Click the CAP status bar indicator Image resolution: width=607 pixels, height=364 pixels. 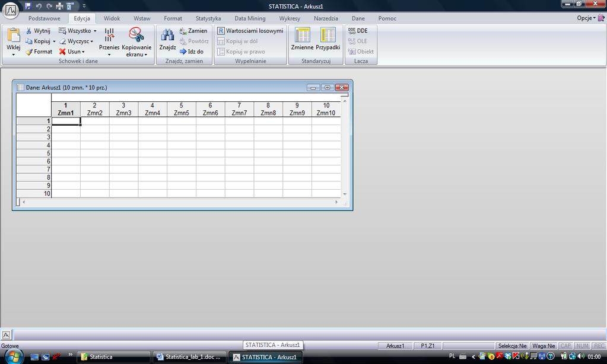coord(565,346)
